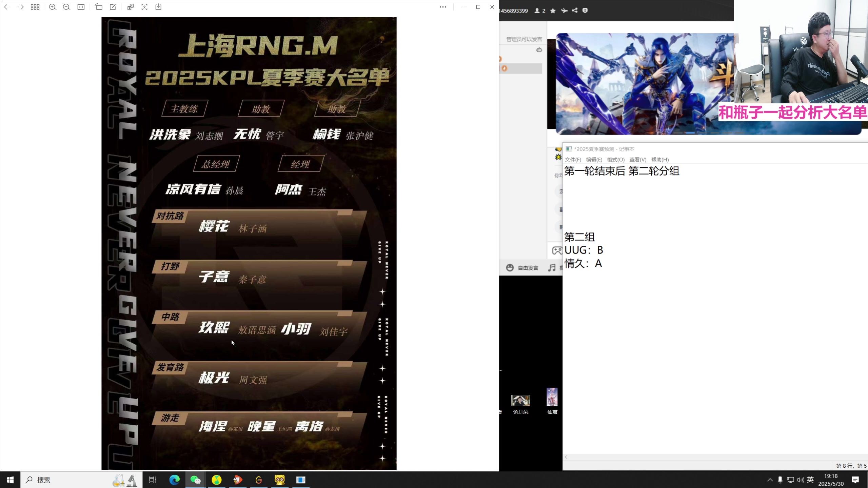Open Task View on the taskbar

pos(153,480)
